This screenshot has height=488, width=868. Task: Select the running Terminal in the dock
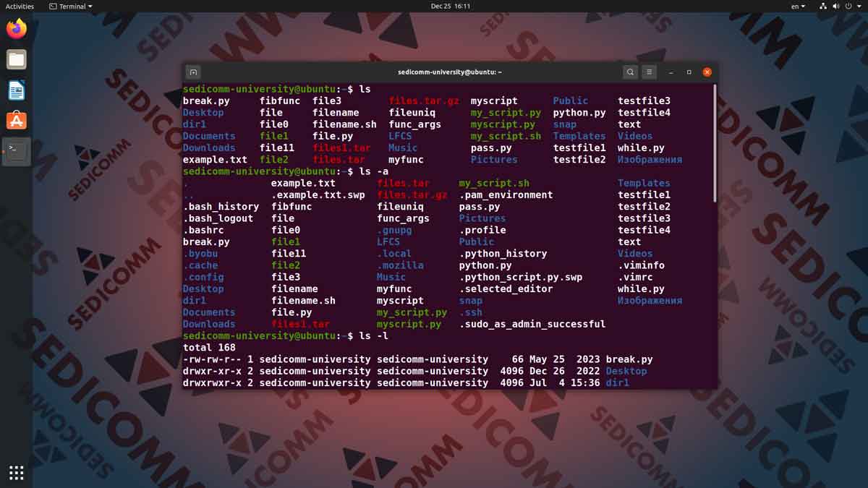point(16,151)
